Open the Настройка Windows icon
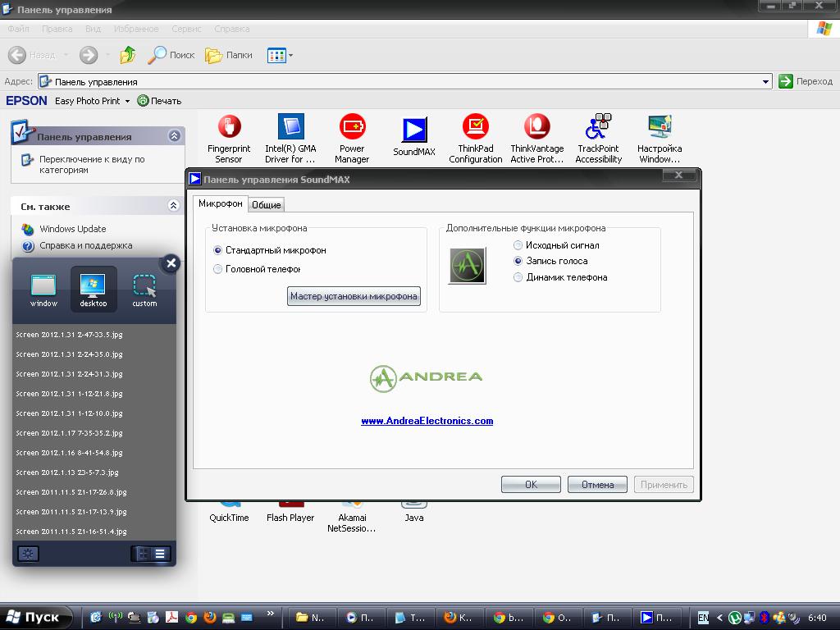 [x=660, y=138]
